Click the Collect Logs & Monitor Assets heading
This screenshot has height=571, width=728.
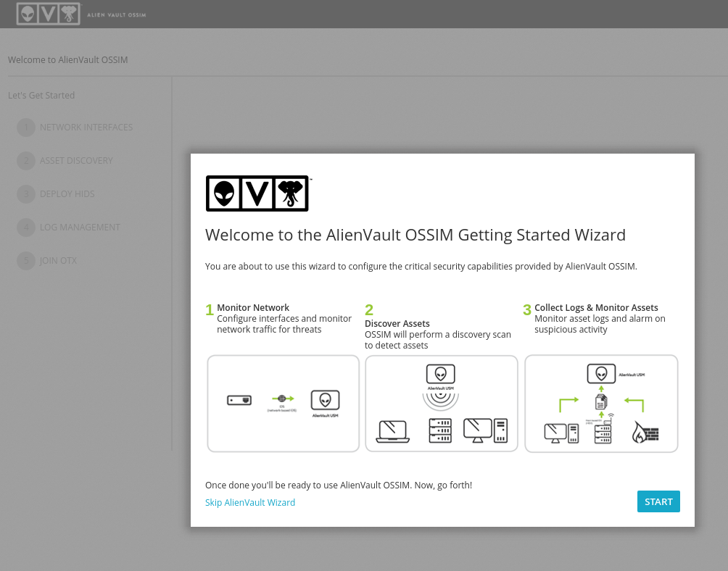coord(596,308)
